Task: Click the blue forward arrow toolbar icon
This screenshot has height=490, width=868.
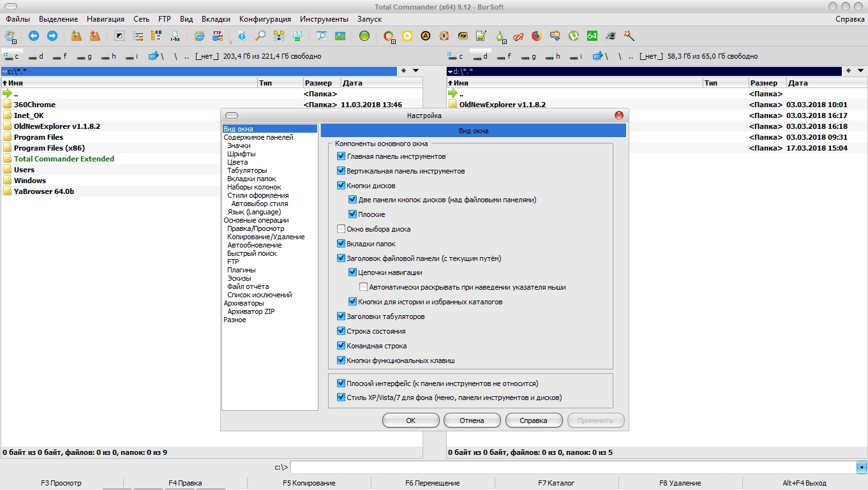Action: tap(52, 36)
